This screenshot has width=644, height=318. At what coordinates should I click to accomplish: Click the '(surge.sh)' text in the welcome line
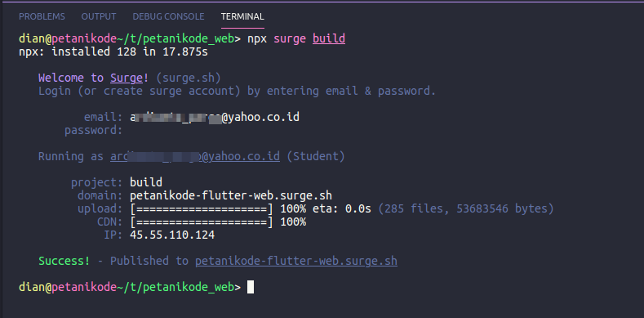[x=189, y=78]
